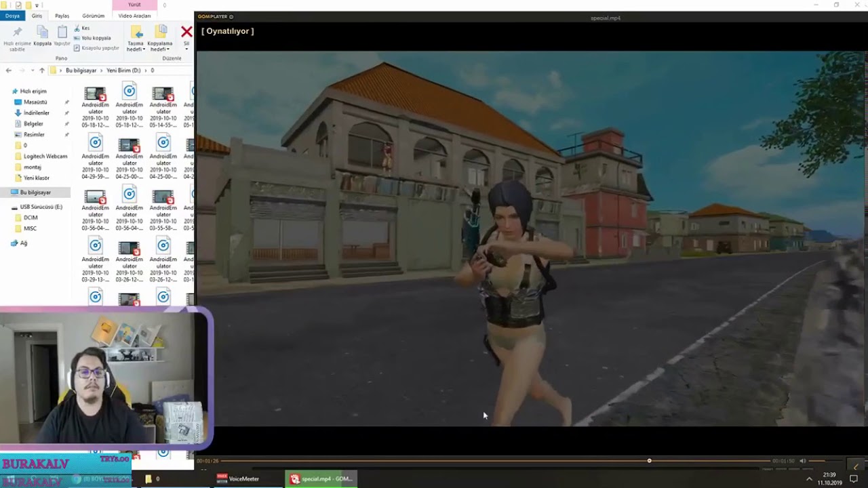Screen dimensions: 868x488
Task: Click the red Sil delete icon
Action: tap(186, 32)
